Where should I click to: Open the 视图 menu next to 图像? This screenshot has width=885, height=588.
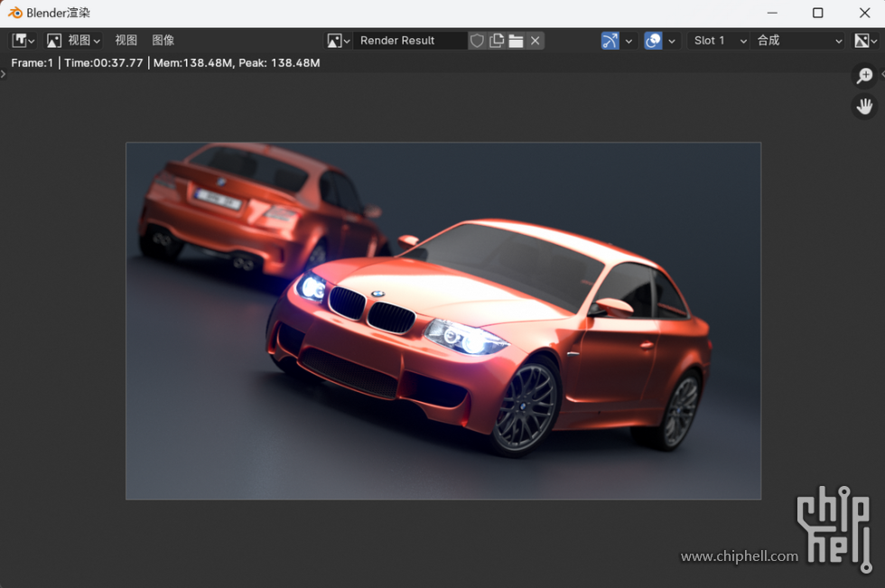126,41
